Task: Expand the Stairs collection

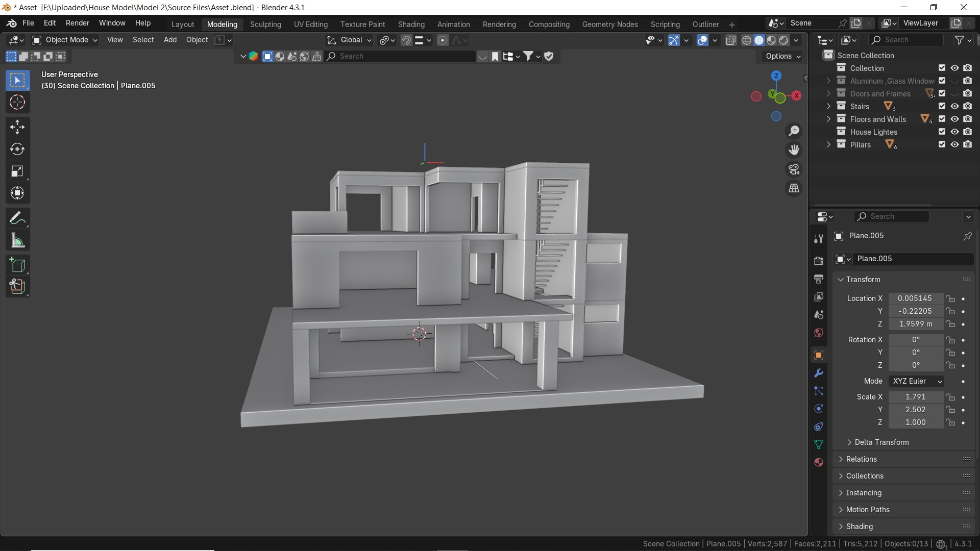Action: tap(828, 106)
